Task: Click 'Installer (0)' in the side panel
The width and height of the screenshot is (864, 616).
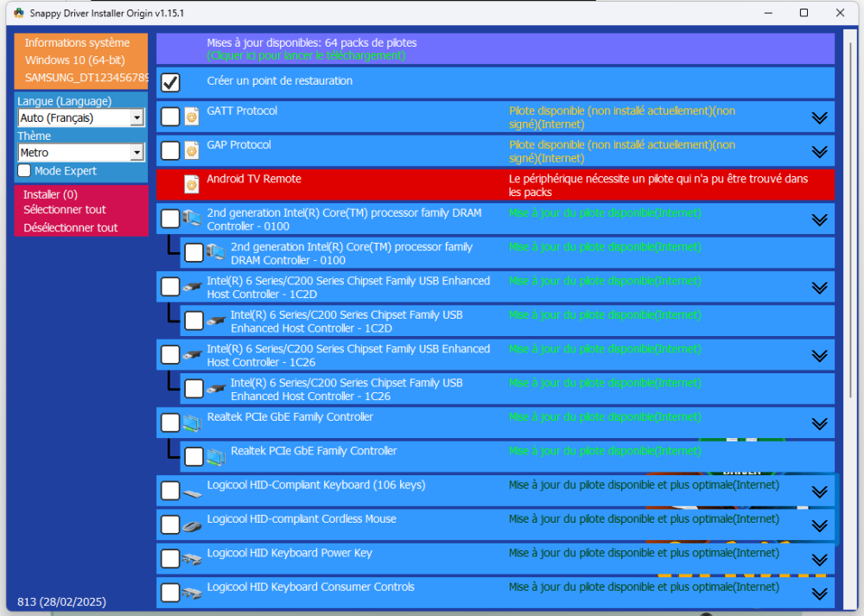Action: [x=50, y=194]
